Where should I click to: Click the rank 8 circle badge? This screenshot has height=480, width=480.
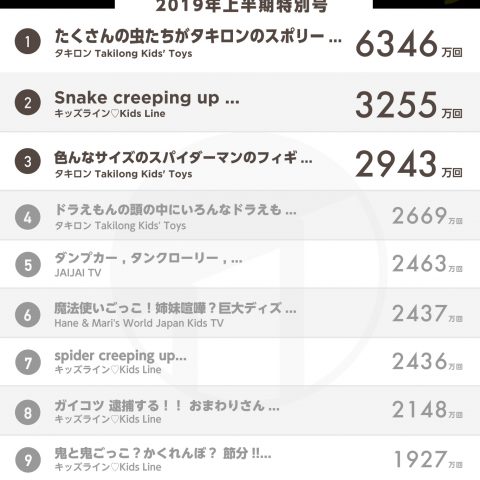pyautogui.click(x=28, y=412)
